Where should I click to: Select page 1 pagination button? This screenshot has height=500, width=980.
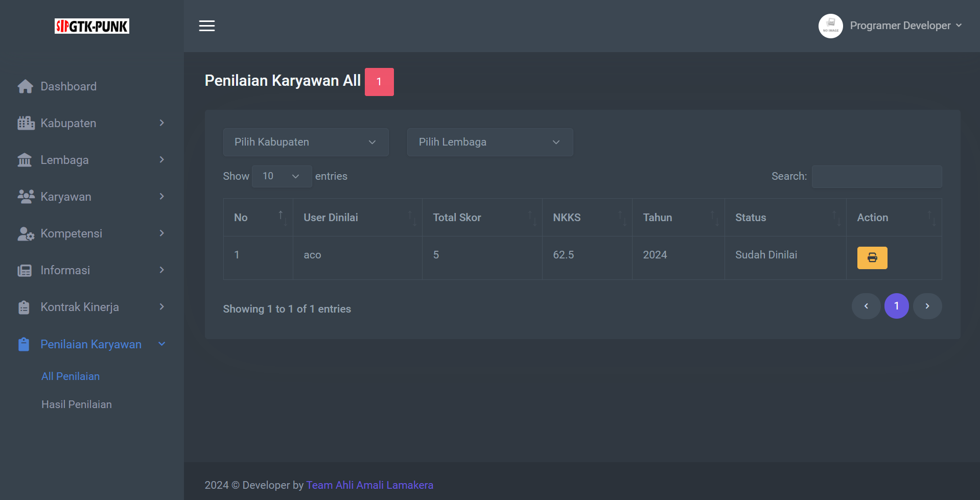click(x=896, y=306)
